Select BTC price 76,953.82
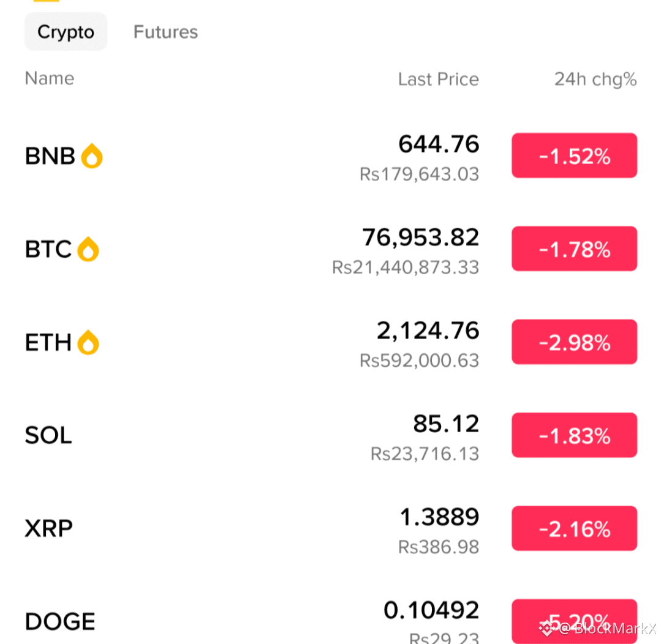 click(420, 238)
